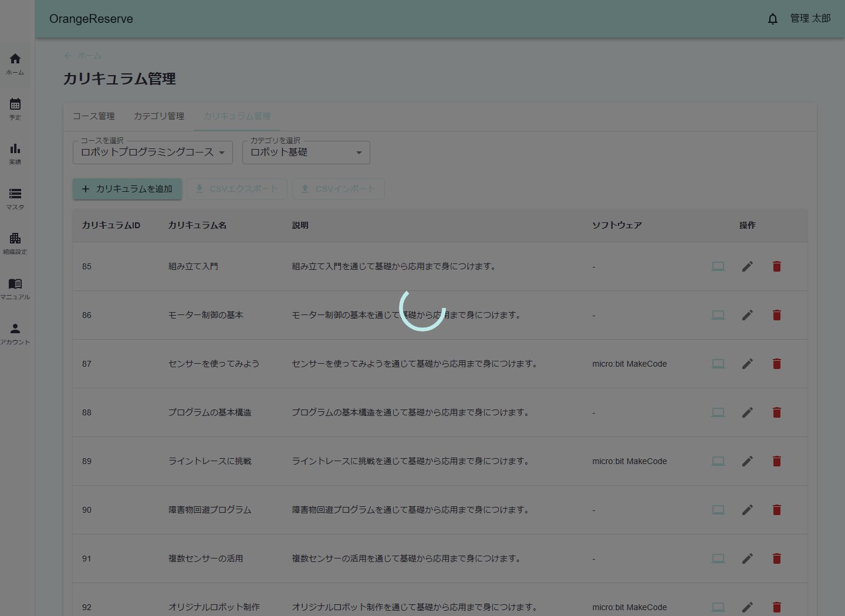
Task: Click curriculum ID 91 cell
Action: click(x=87, y=559)
